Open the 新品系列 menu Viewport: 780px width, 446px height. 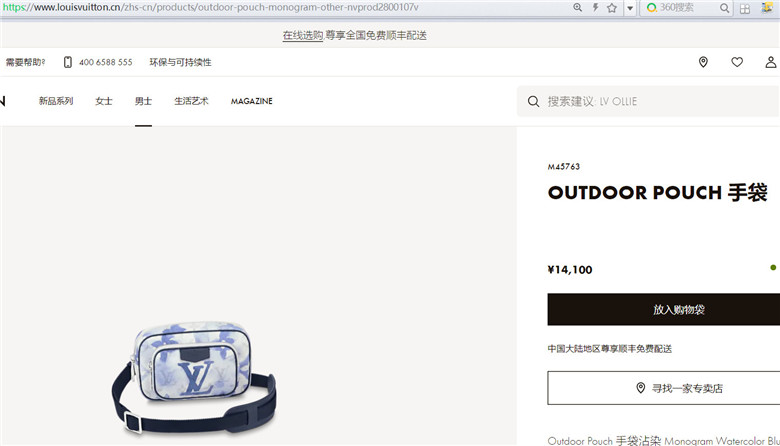coord(56,101)
